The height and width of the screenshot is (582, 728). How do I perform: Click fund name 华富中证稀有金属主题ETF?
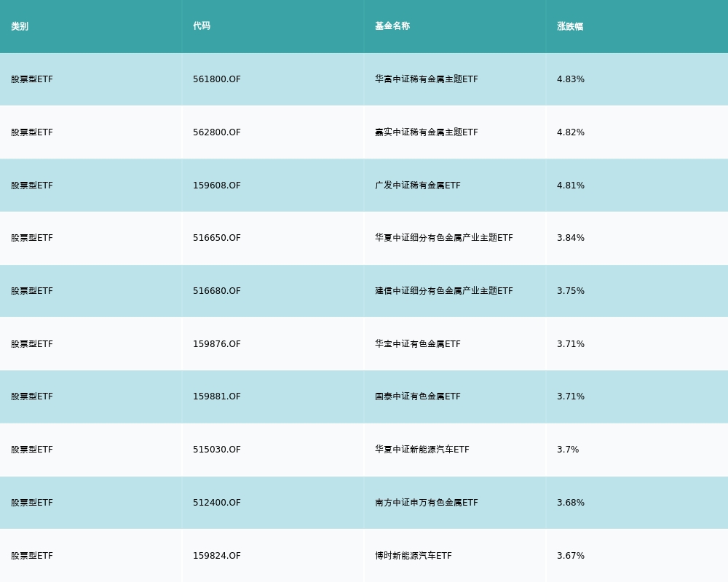[426, 79]
